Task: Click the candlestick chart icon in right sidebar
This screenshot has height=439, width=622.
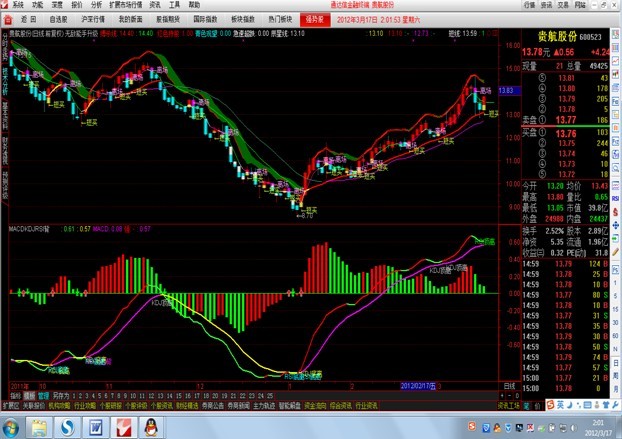Action: pos(616,74)
